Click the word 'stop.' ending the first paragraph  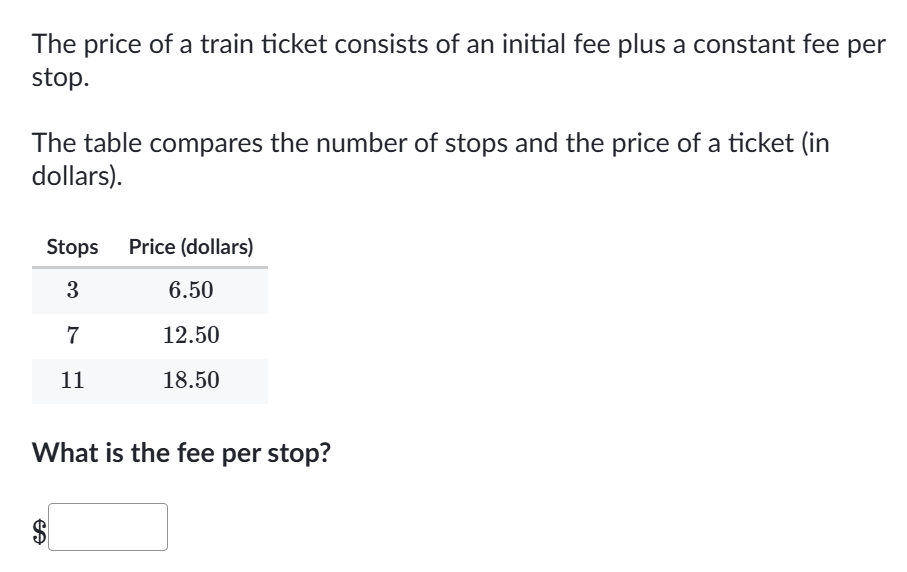point(61,78)
